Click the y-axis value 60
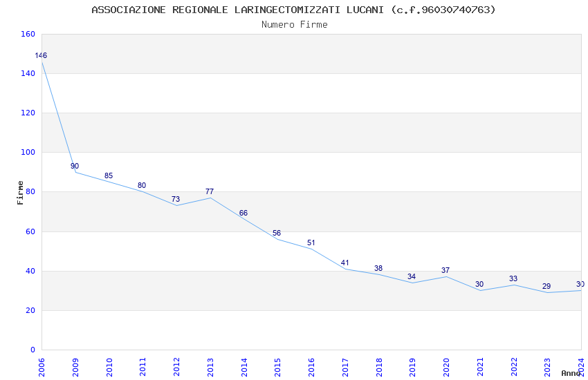Screen dimensions: 588x380 coord(30,231)
